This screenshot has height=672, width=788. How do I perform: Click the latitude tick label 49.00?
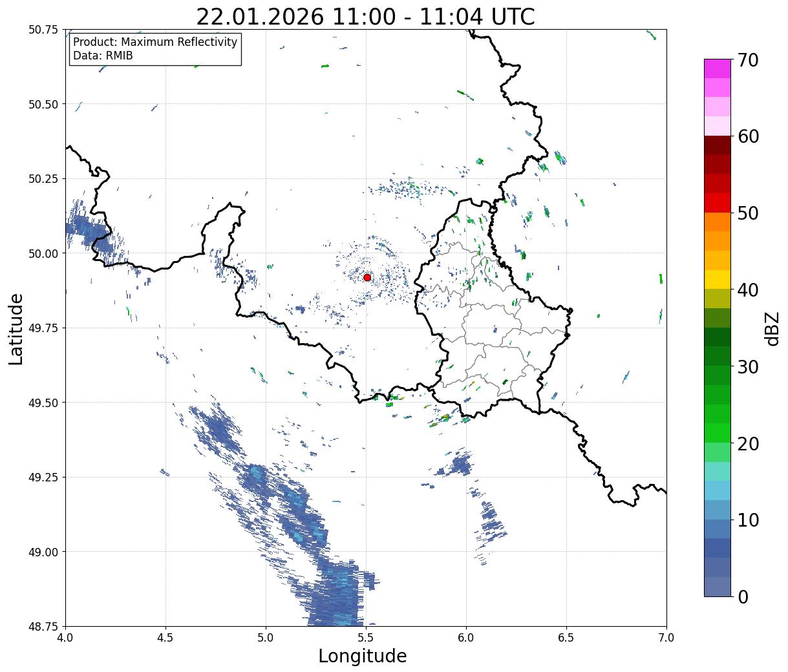coord(43,552)
